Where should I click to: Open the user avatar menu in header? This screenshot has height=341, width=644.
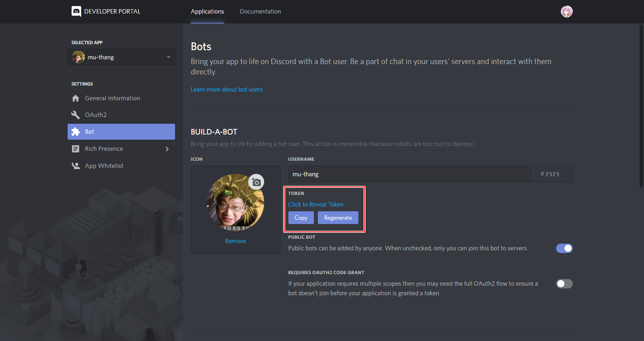(566, 12)
